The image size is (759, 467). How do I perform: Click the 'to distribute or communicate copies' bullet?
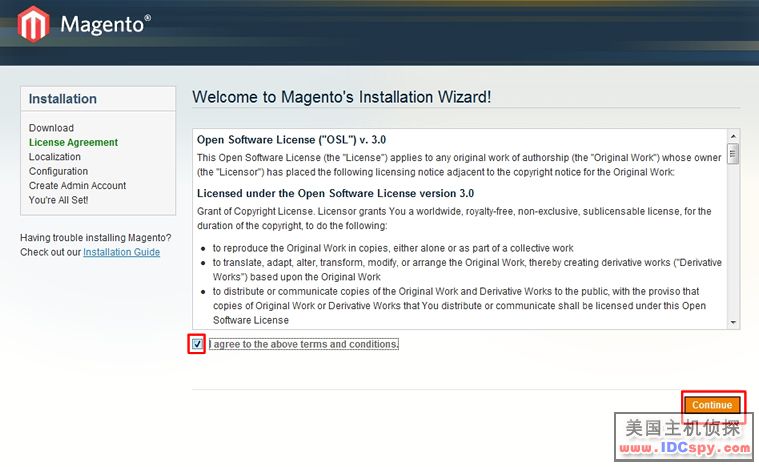[459, 306]
